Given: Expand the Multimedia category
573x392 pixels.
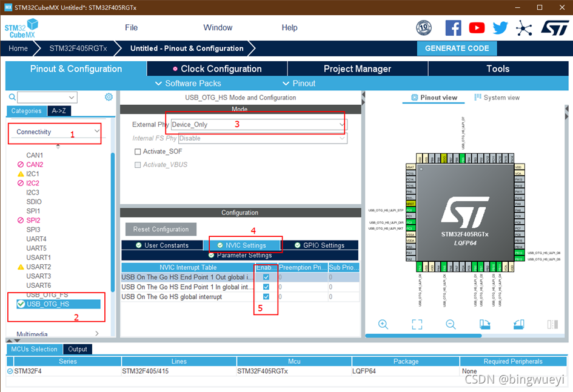Looking at the screenshot, I should point(96,333).
